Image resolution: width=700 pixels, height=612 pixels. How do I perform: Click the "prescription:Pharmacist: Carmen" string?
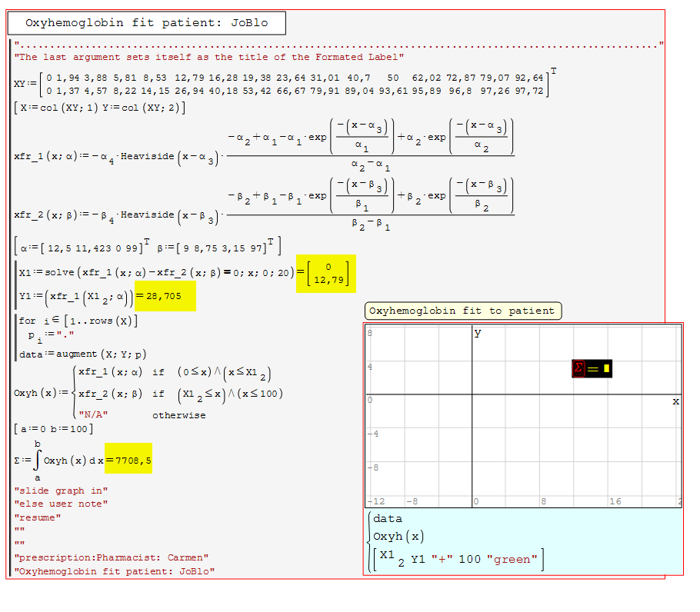click(112, 557)
